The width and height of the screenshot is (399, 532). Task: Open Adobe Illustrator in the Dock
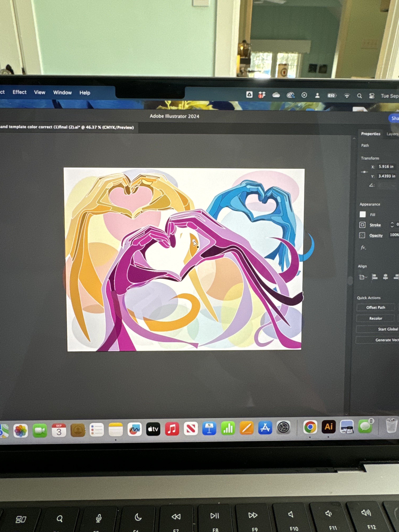tap(329, 427)
